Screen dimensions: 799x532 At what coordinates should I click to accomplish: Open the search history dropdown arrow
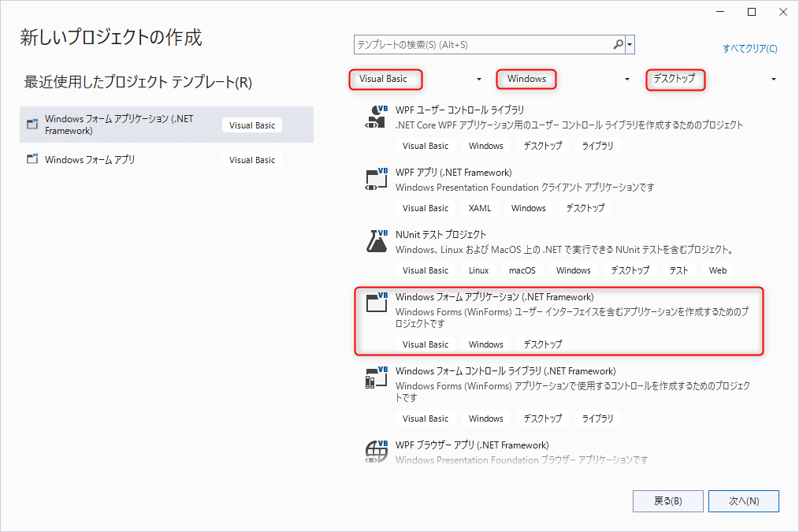tap(630, 45)
